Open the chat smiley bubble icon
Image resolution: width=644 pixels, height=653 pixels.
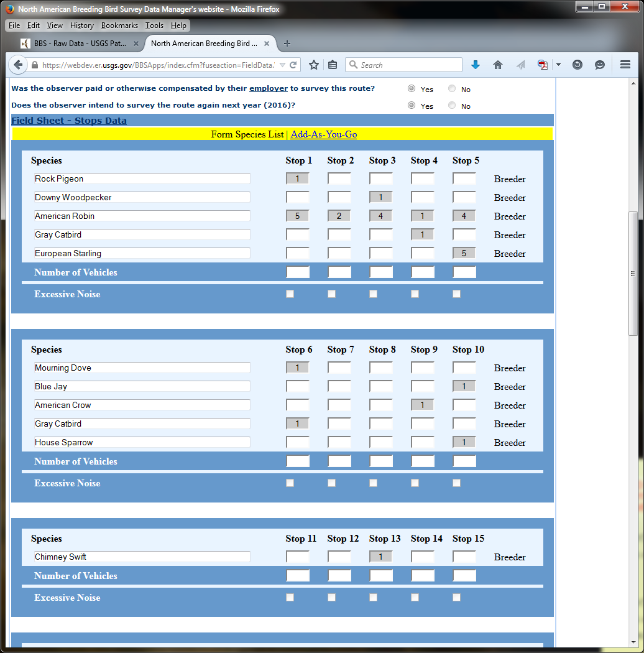tap(599, 65)
